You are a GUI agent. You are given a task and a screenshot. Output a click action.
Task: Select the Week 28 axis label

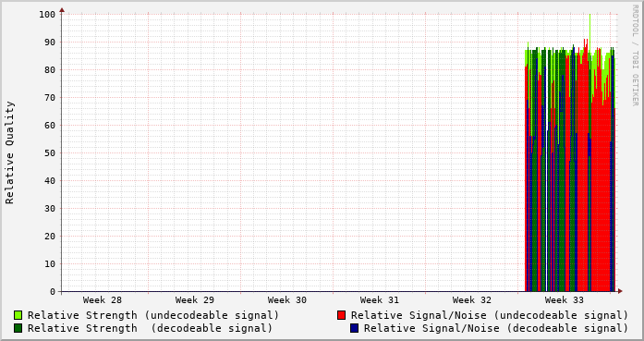pos(103,300)
